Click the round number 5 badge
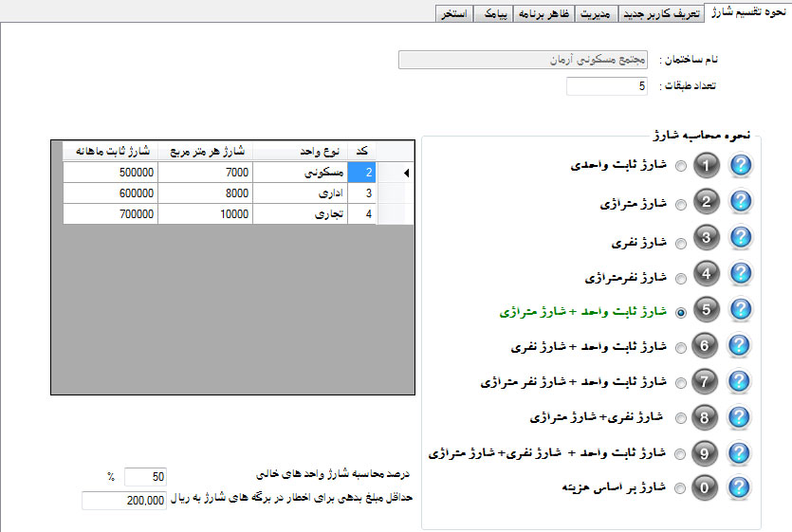 [706, 309]
